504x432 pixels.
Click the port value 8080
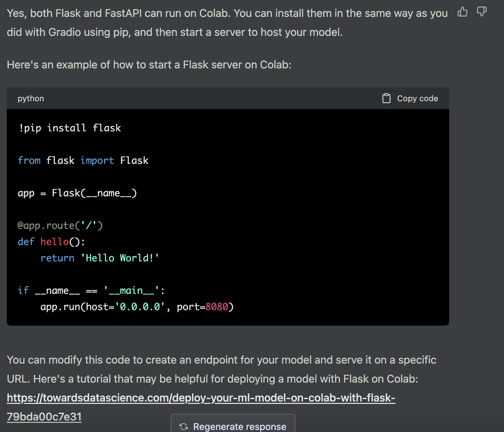point(217,307)
